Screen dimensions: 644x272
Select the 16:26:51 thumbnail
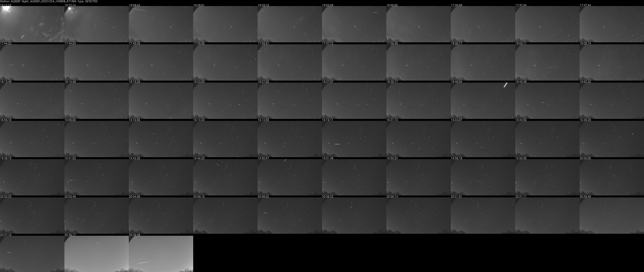tap(225, 24)
